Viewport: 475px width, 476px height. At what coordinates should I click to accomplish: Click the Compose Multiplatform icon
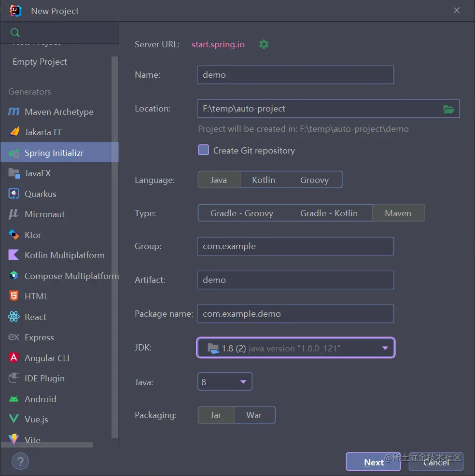14,276
